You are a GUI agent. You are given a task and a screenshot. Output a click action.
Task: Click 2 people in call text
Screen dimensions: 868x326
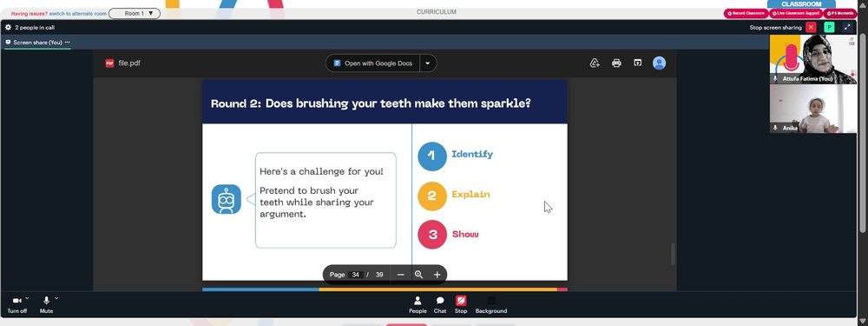pyautogui.click(x=35, y=27)
